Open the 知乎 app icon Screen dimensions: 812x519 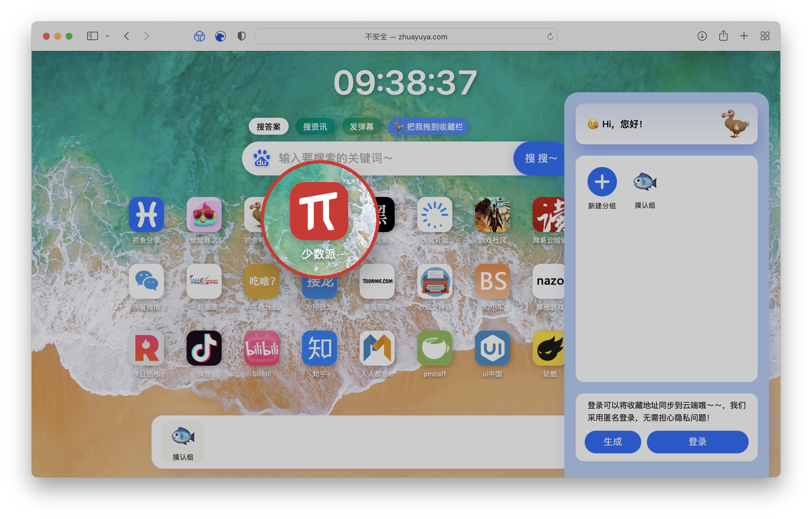click(x=319, y=348)
